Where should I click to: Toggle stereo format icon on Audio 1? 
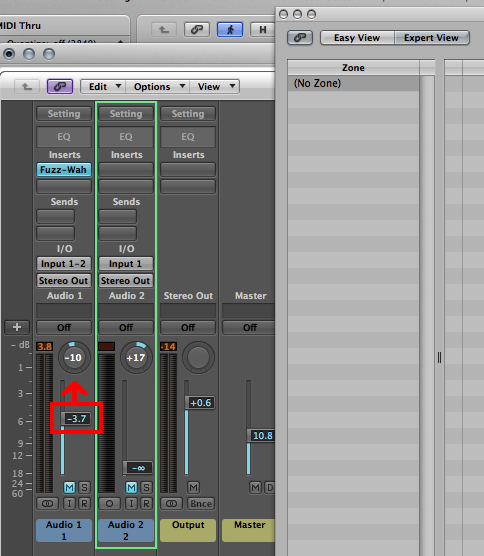tap(48, 503)
